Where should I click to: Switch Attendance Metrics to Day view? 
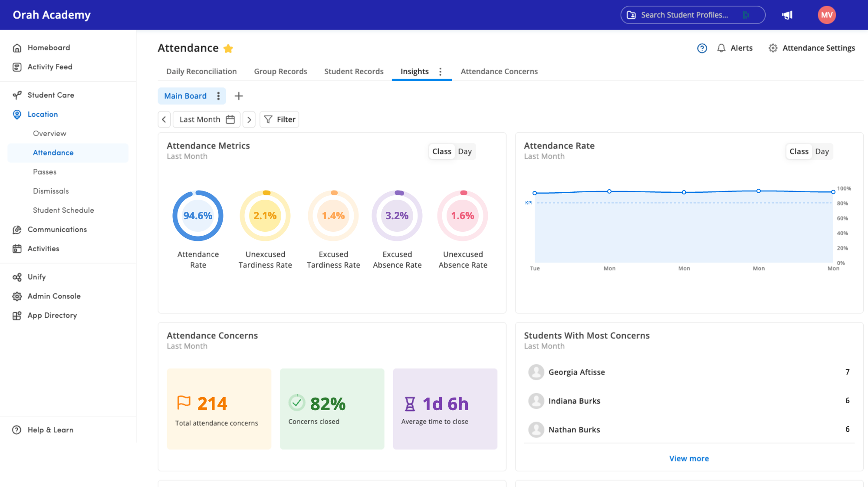point(465,151)
